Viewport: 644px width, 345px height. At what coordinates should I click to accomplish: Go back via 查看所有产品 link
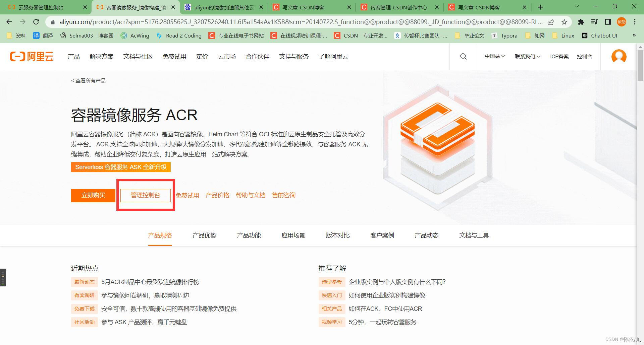89,80
